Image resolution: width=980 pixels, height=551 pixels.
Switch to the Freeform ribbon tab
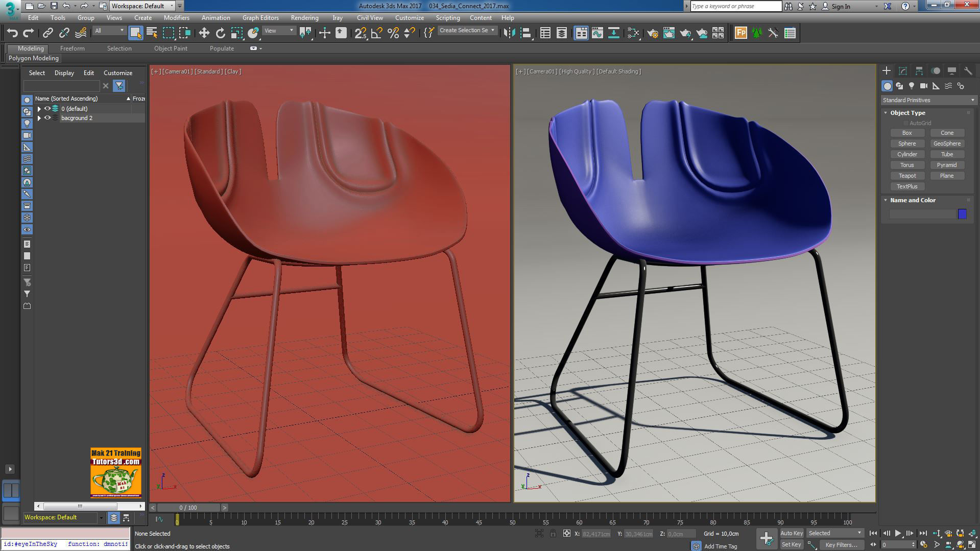pos(72,49)
